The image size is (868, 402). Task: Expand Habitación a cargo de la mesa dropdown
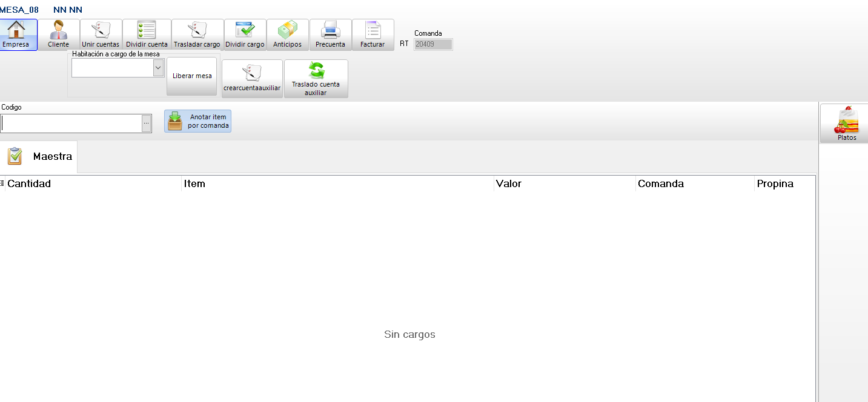[158, 68]
